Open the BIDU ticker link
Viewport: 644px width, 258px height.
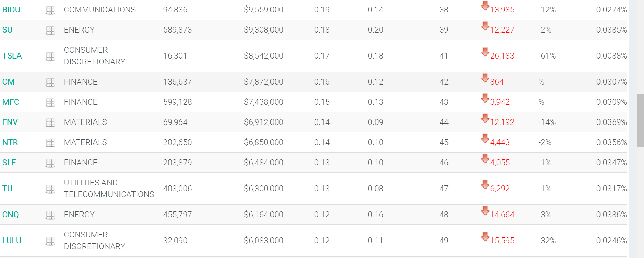(11, 10)
